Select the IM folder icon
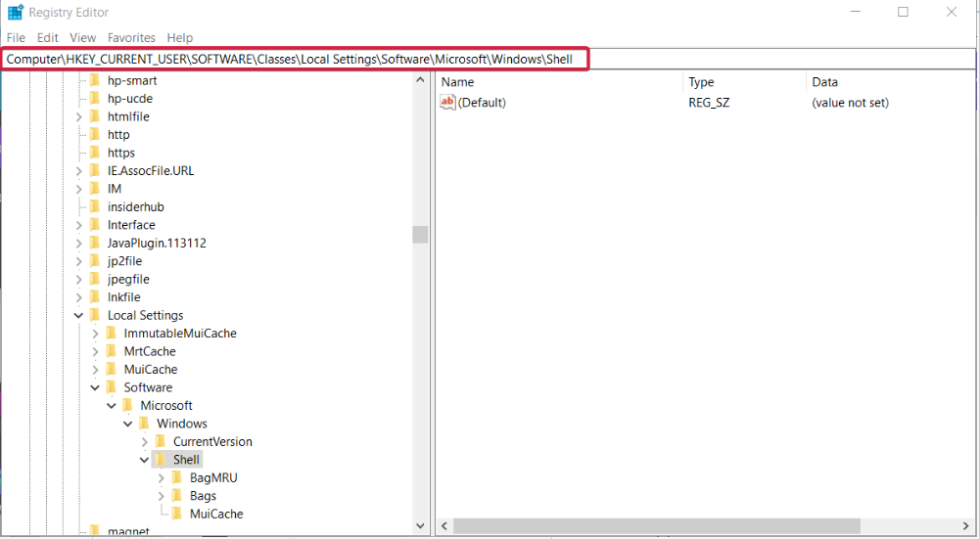The image size is (980, 539). 95,189
